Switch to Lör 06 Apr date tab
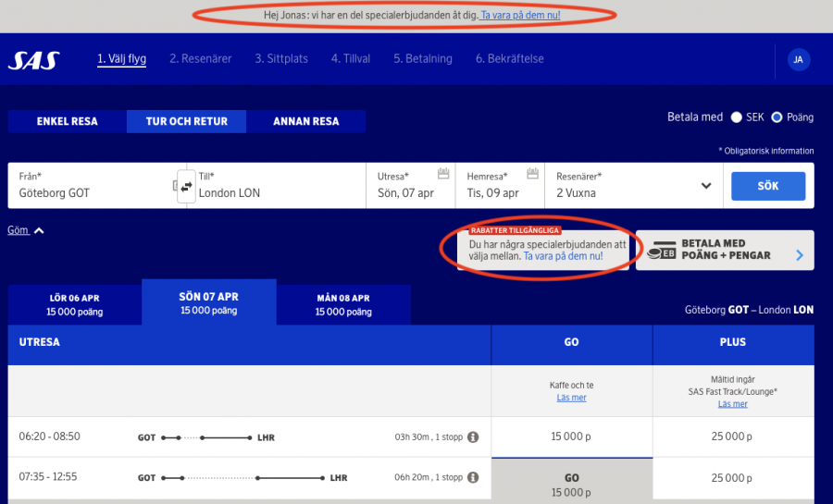The image size is (833, 504). [74, 304]
